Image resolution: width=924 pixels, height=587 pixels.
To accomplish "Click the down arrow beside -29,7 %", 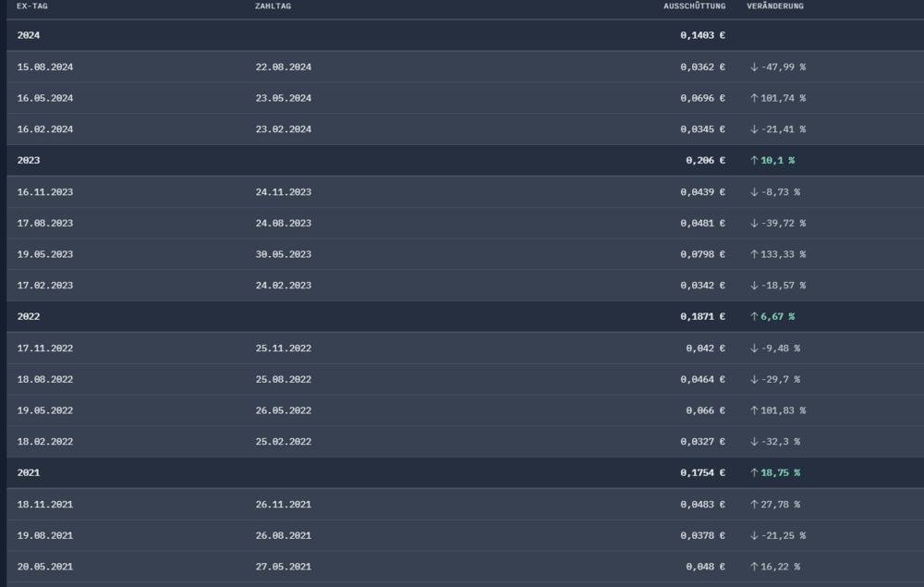I will click(754, 379).
